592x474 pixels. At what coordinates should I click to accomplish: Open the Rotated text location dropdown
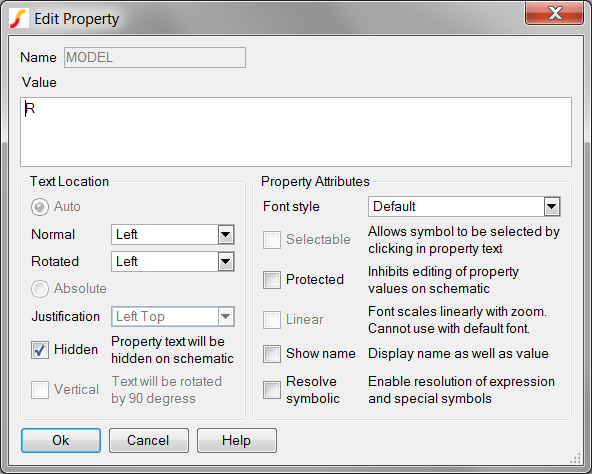coord(173,261)
